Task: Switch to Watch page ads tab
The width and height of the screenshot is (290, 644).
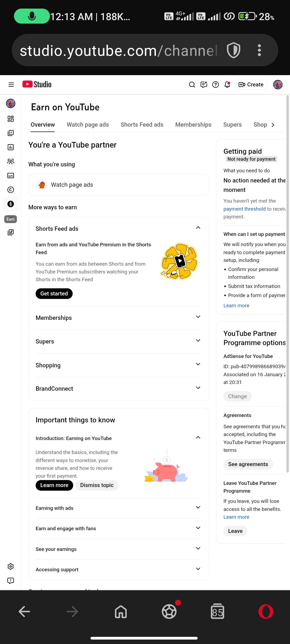Action: pos(88,125)
